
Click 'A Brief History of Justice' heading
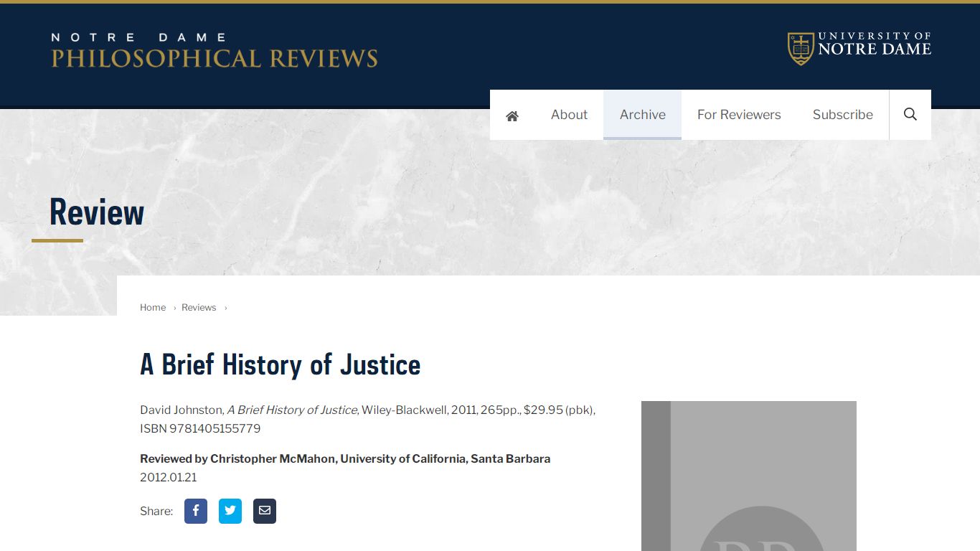click(281, 364)
